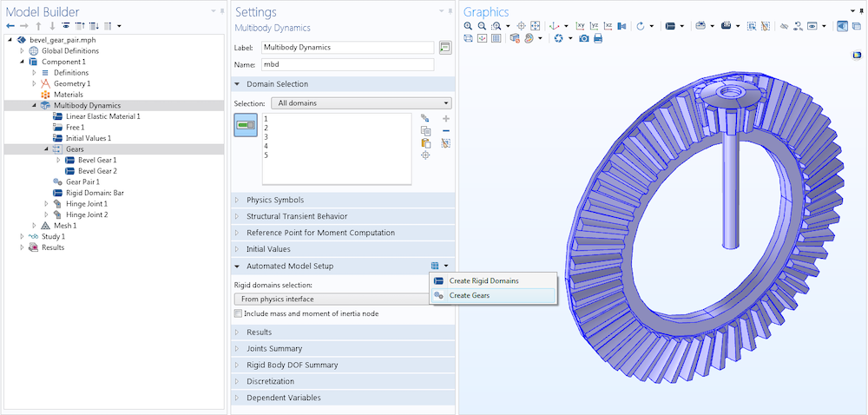868x415 pixels.
Task: Check Include mass and moment of inertia node
Action: click(238, 313)
